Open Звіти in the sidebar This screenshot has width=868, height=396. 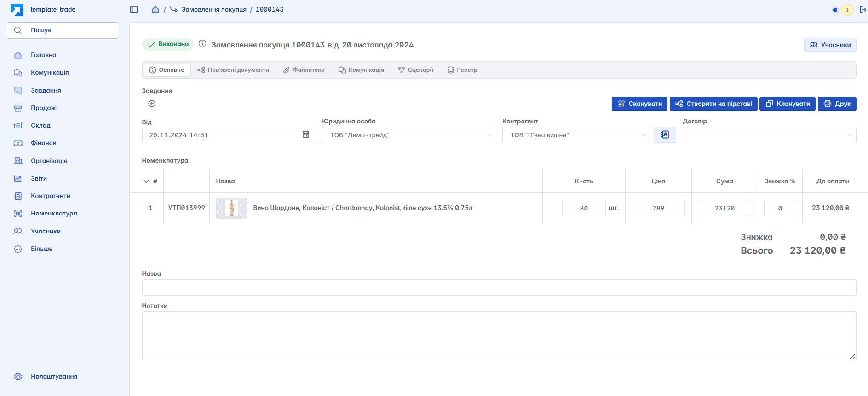(39, 178)
